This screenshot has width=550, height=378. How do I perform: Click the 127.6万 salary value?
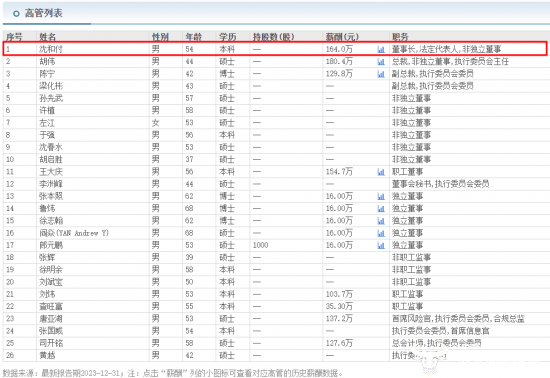(x=339, y=344)
